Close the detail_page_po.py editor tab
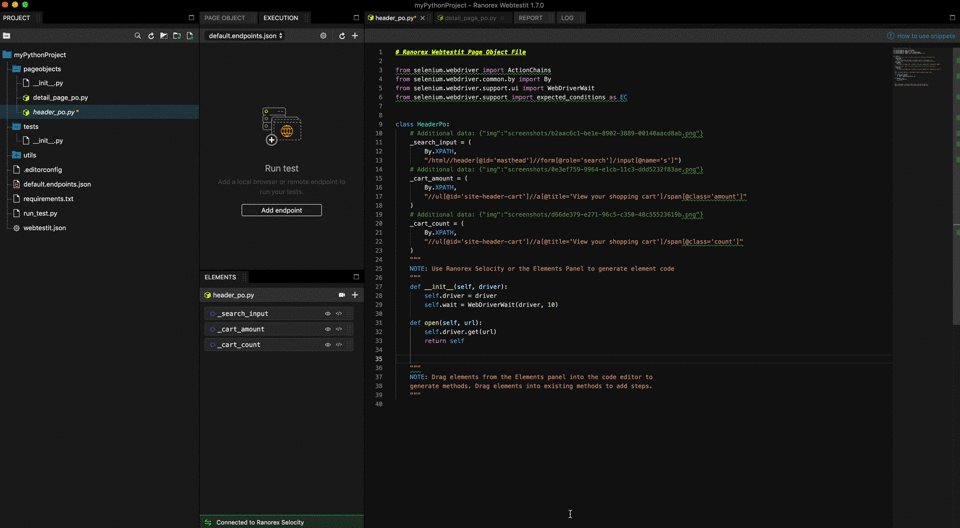The height and width of the screenshot is (528, 960). click(503, 18)
